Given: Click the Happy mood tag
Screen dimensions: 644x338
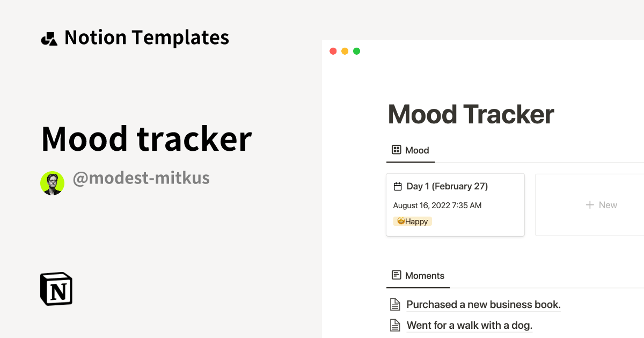Looking at the screenshot, I should click(x=412, y=221).
